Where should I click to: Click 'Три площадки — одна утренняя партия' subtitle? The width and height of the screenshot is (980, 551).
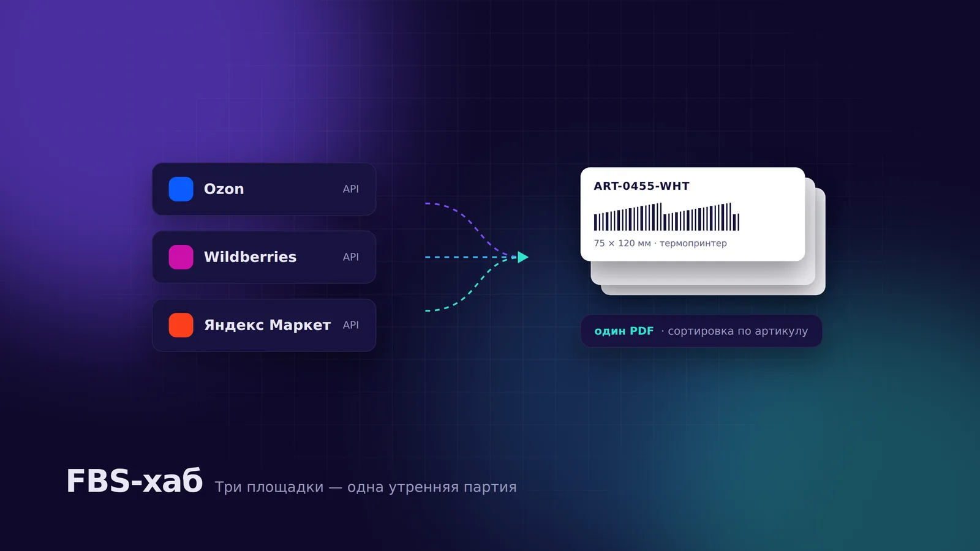pos(366,487)
